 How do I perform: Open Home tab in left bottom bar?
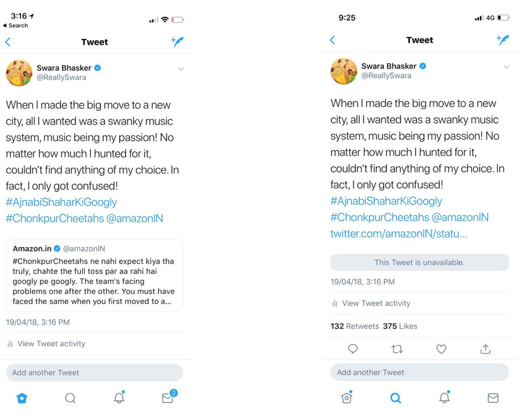[22, 398]
